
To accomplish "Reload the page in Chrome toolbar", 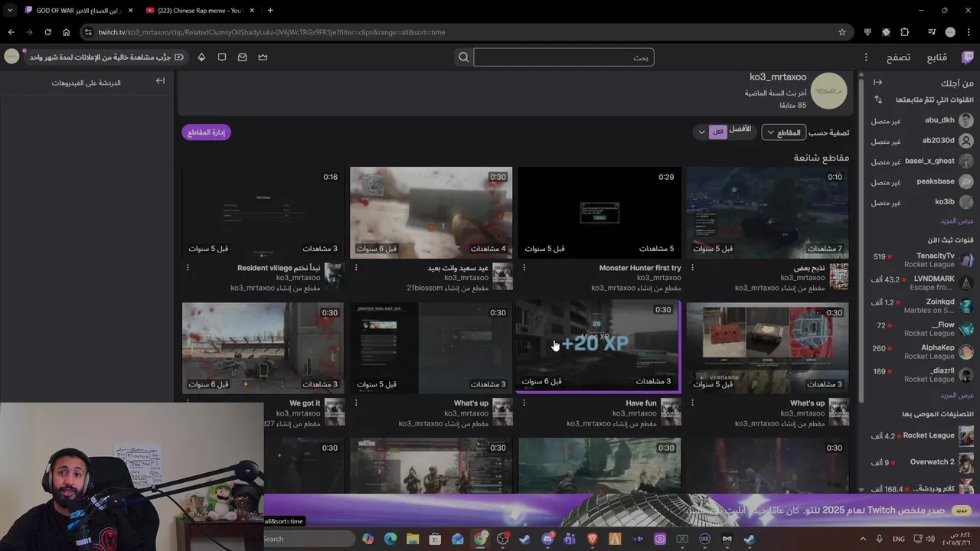I will coord(47,32).
